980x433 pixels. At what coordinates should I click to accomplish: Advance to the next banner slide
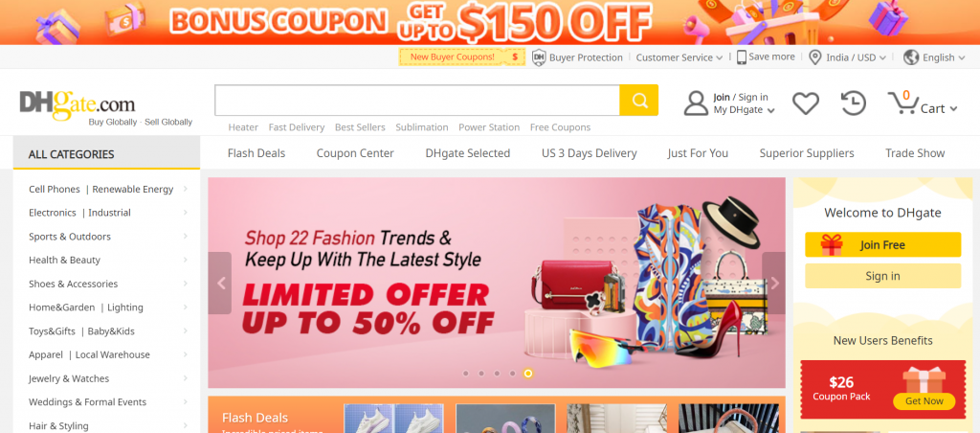coord(773,283)
